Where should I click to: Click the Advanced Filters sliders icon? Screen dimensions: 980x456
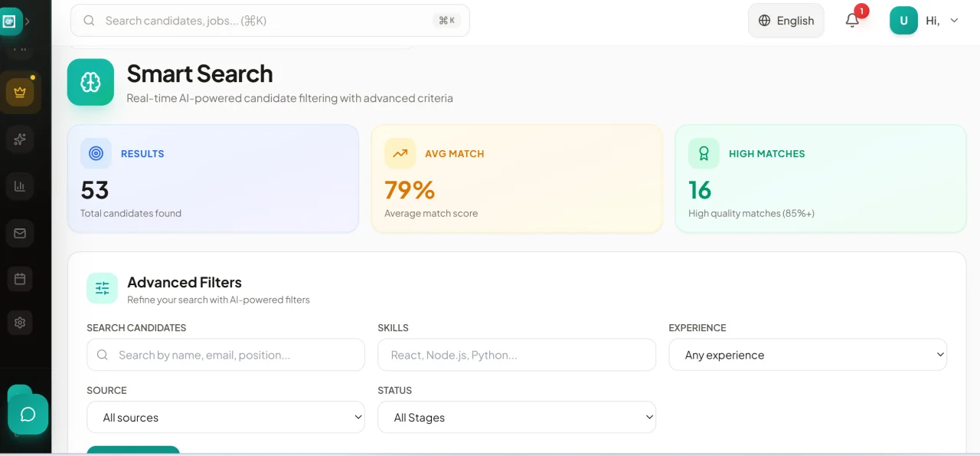[x=102, y=288]
